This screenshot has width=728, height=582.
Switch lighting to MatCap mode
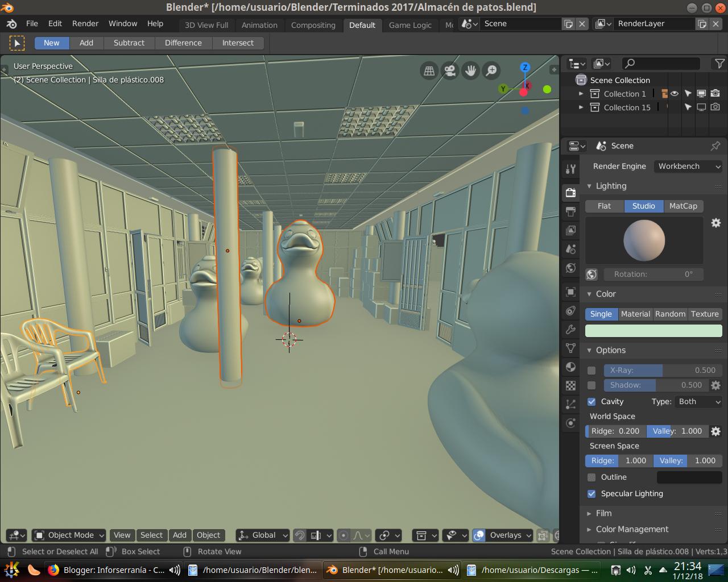684,206
